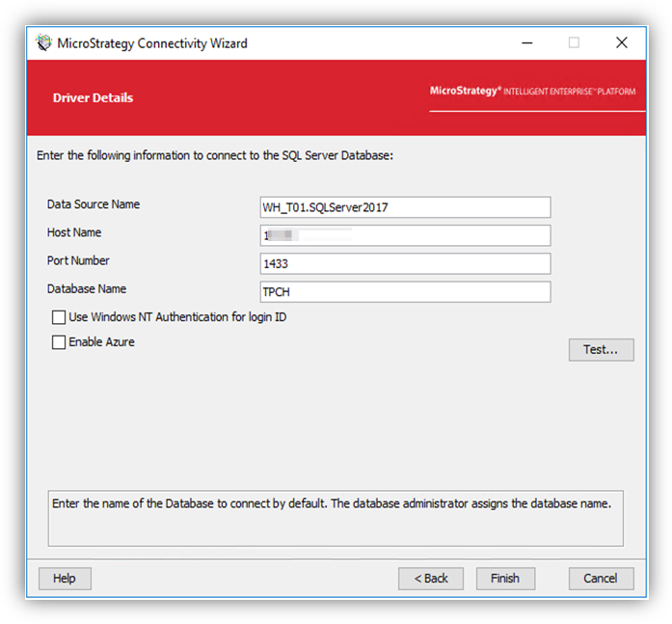Click the MicroStrategy Connectivity Wizard title icon
672x624 pixels.
pos(43,42)
